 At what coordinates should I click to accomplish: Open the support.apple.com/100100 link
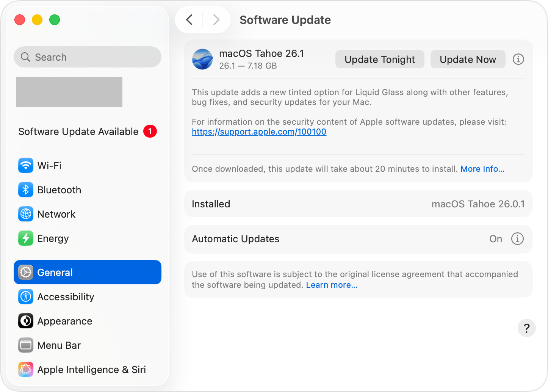click(259, 132)
